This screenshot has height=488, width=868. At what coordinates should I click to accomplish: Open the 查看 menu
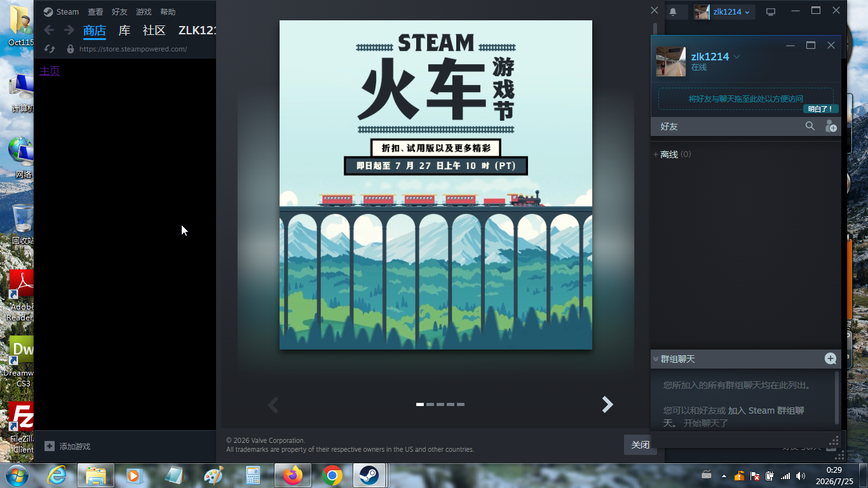pyautogui.click(x=95, y=11)
